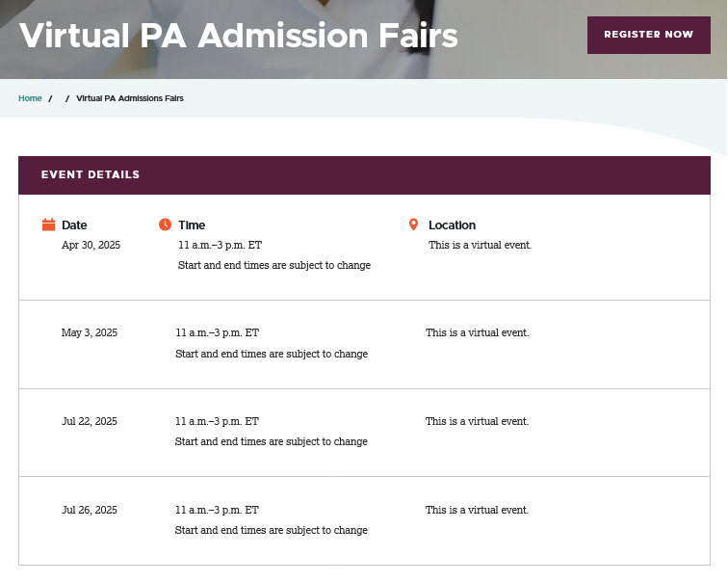
Task: Select the Apr 30, 2025 date
Action: coord(91,245)
